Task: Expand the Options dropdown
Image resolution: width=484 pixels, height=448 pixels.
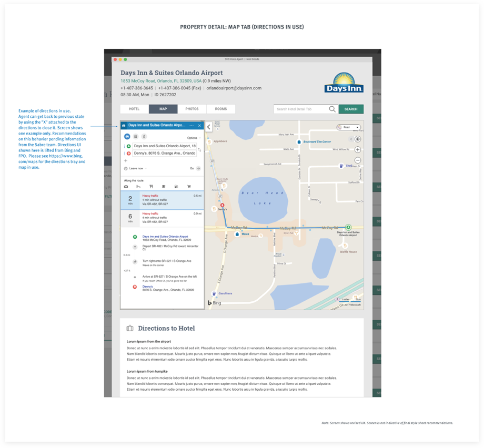Action: 194,138
